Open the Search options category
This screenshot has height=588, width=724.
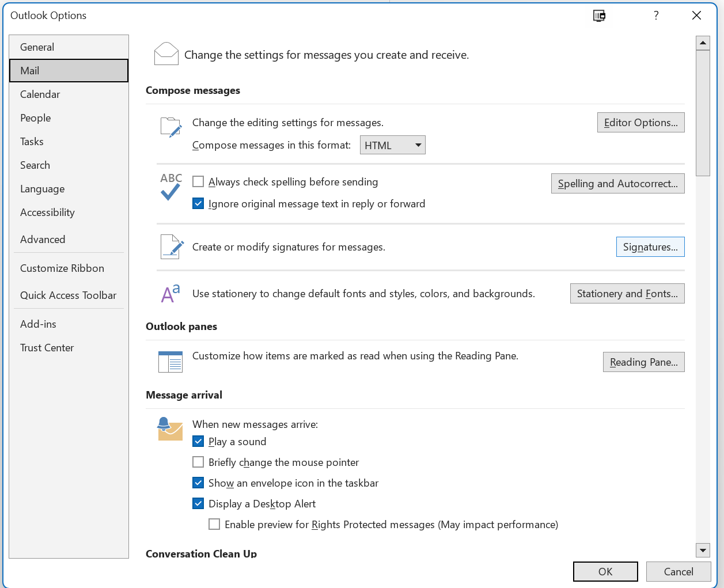69,165
